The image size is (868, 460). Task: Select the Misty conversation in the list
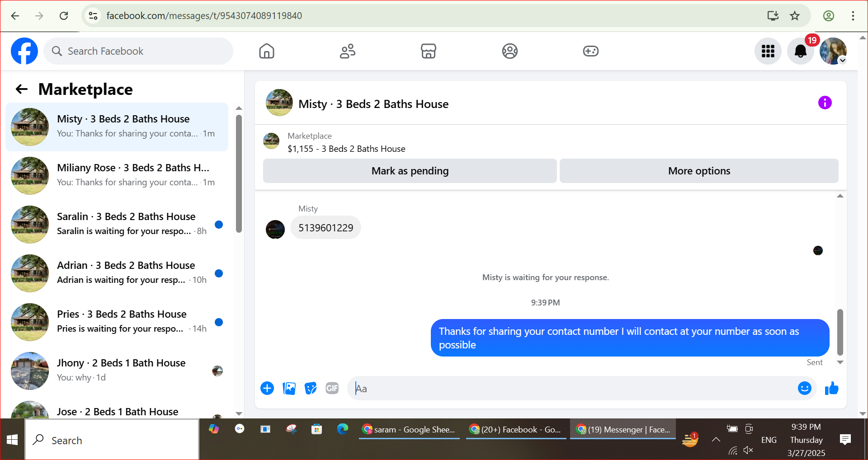tap(117, 127)
